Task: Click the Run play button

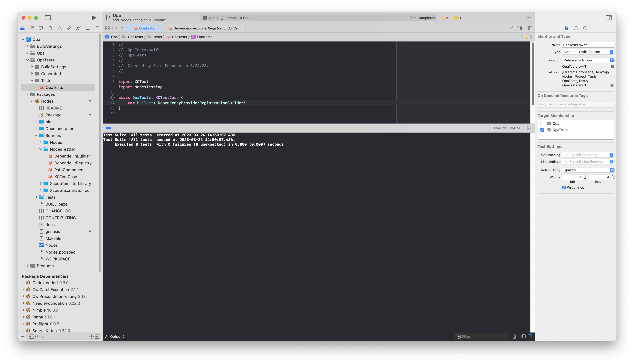Action: pos(94,18)
